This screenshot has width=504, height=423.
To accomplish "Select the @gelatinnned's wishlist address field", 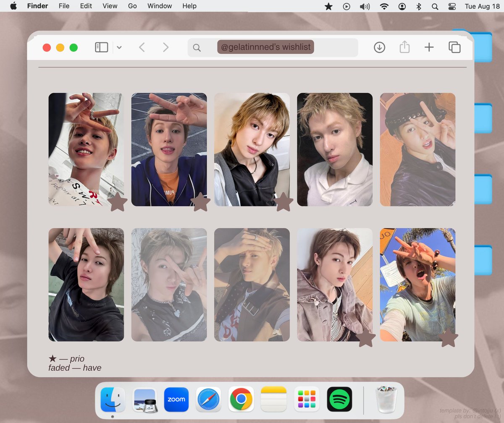I will point(273,47).
